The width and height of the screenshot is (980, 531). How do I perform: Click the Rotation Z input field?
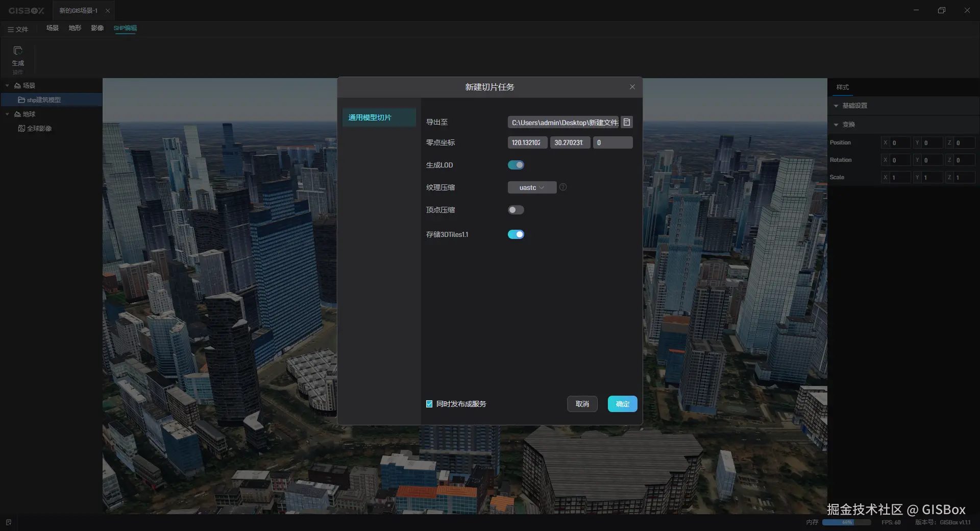coord(964,160)
